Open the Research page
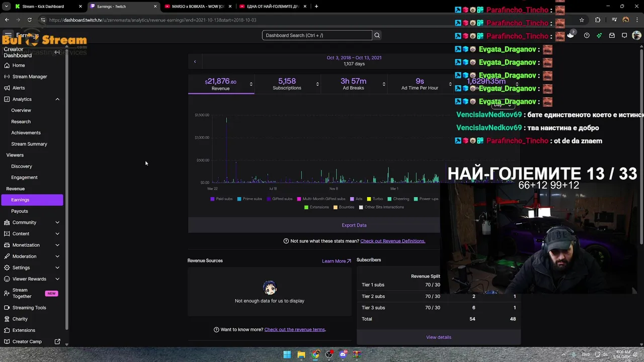Image resolution: width=644 pixels, height=362 pixels. pyautogui.click(x=21, y=122)
